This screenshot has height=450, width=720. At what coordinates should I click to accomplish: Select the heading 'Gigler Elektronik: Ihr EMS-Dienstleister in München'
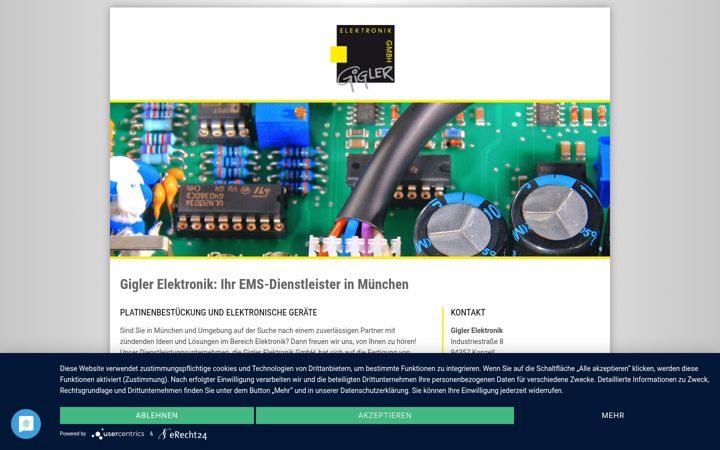click(x=264, y=284)
